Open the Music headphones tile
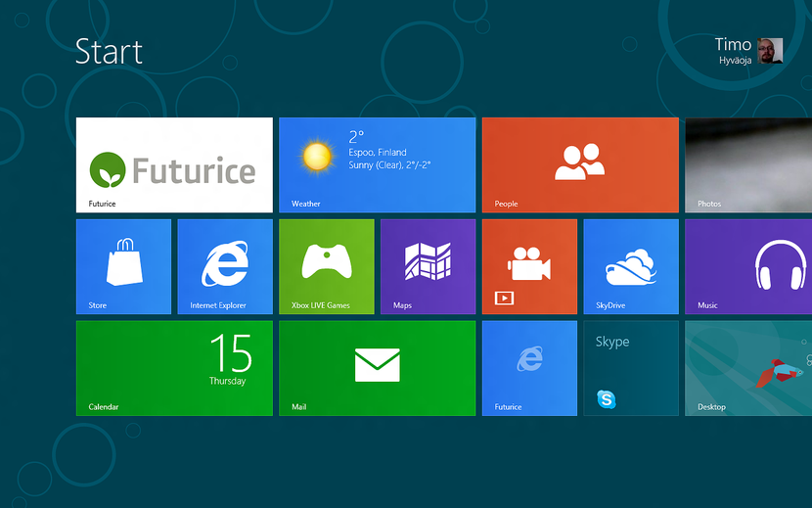This screenshot has height=508, width=812. click(x=748, y=266)
